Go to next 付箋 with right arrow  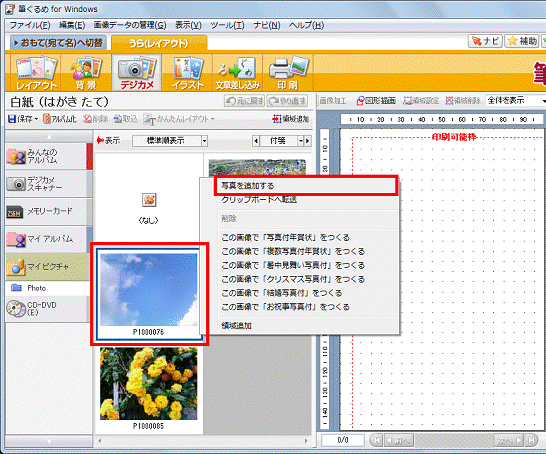pyautogui.click(x=307, y=141)
